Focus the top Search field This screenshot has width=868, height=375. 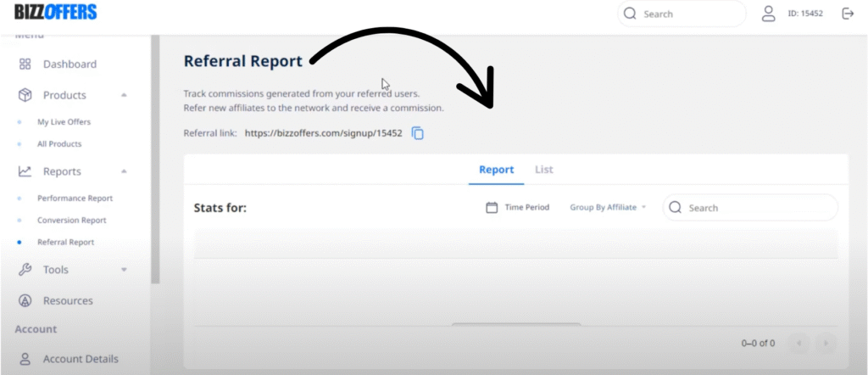(x=682, y=14)
